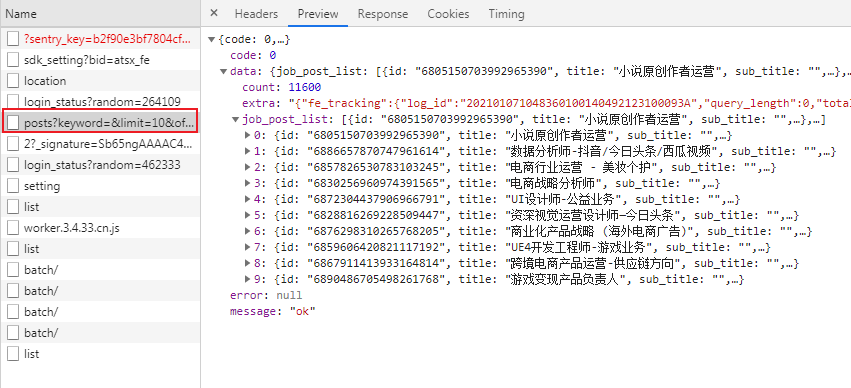Select the sdk_setting?bid=atsx_fe request icon

pyautogui.click(x=13, y=60)
